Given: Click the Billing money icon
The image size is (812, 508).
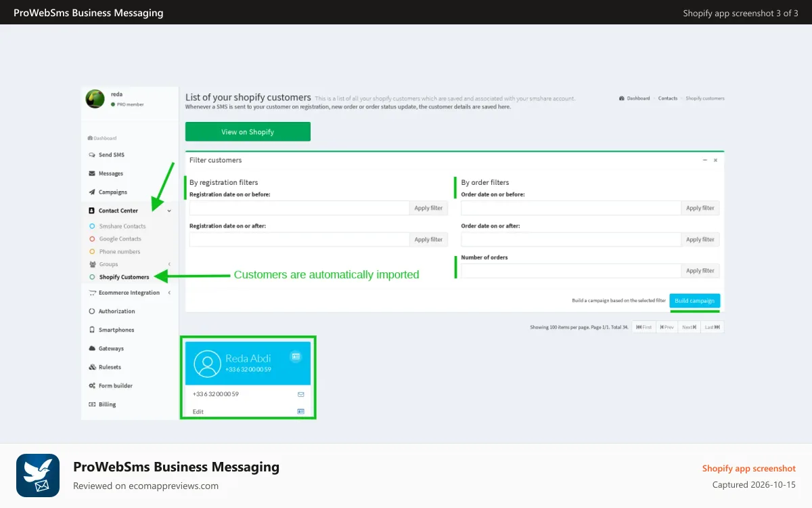Looking at the screenshot, I should [x=92, y=404].
